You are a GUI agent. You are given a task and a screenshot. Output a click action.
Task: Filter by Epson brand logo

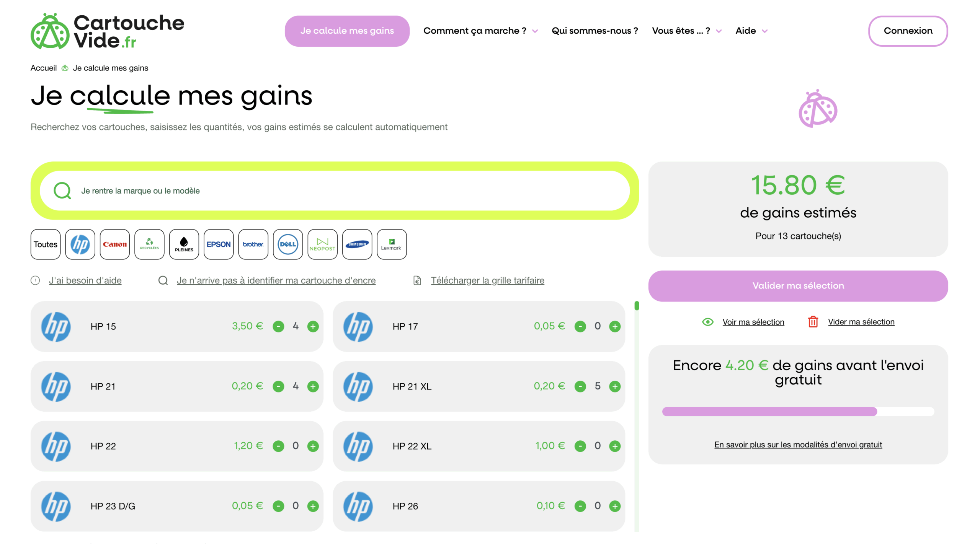pos(219,244)
